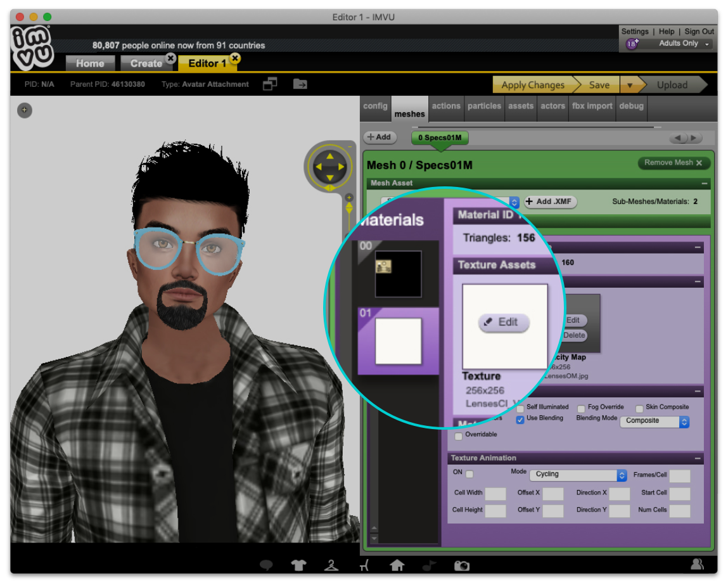Click the plus zoom button in viewport corner
728x585 pixels.
pos(25,110)
